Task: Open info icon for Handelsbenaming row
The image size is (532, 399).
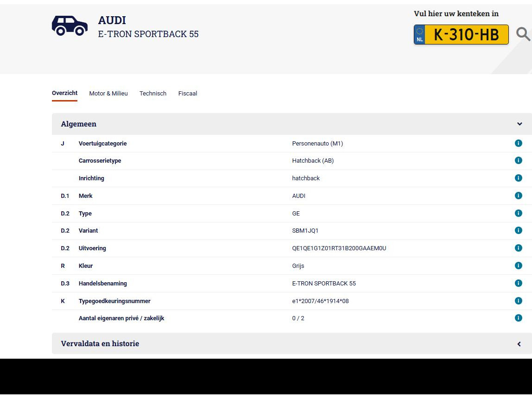Action: click(x=519, y=283)
